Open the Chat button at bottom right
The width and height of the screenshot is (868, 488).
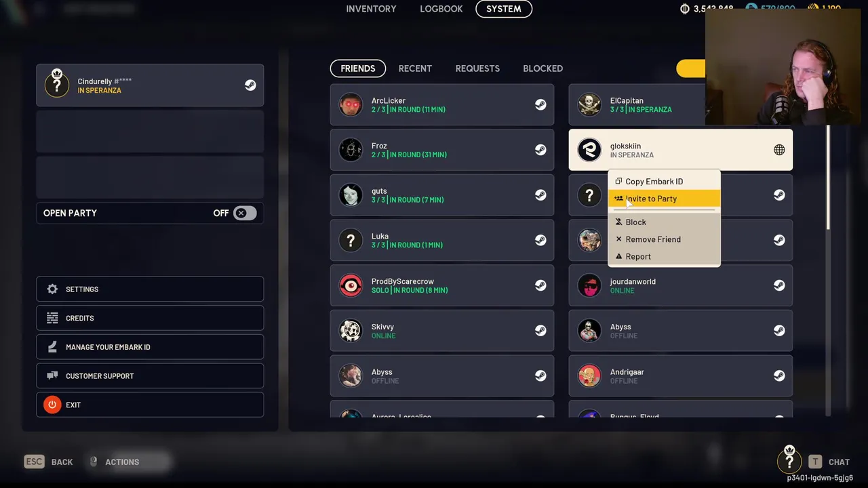click(829, 462)
